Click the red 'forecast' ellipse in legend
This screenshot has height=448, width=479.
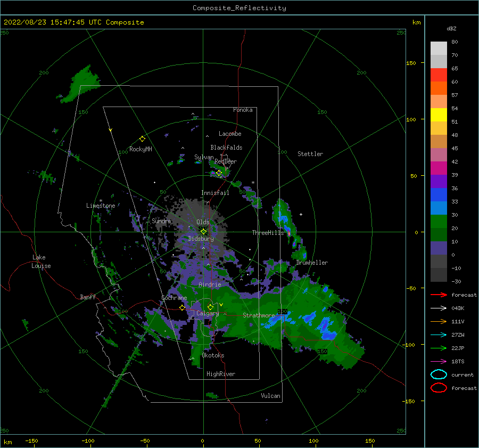(439, 388)
